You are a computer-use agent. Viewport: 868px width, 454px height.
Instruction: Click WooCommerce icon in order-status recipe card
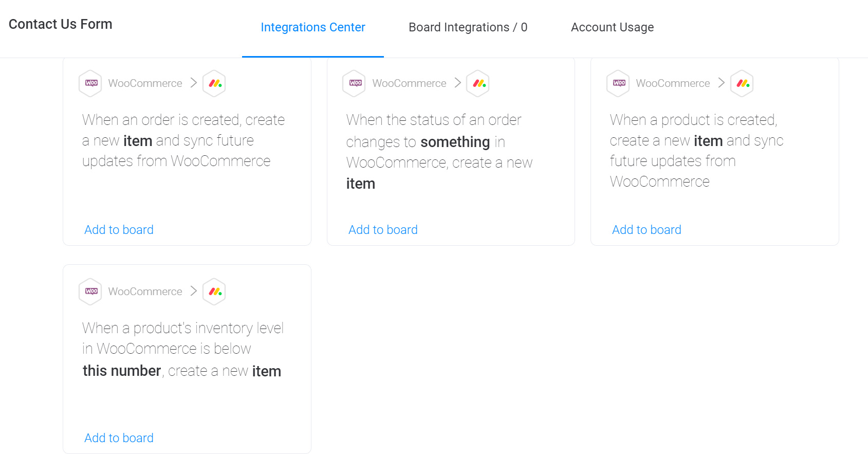pos(355,83)
